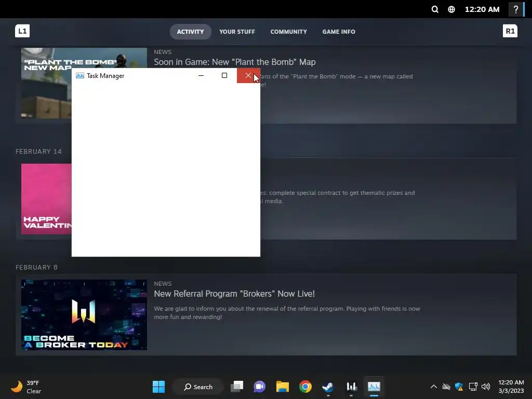Viewport: 532px width, 399px height.
Task: Click the Task Manager title bar icon
Action: coord(79,76)
